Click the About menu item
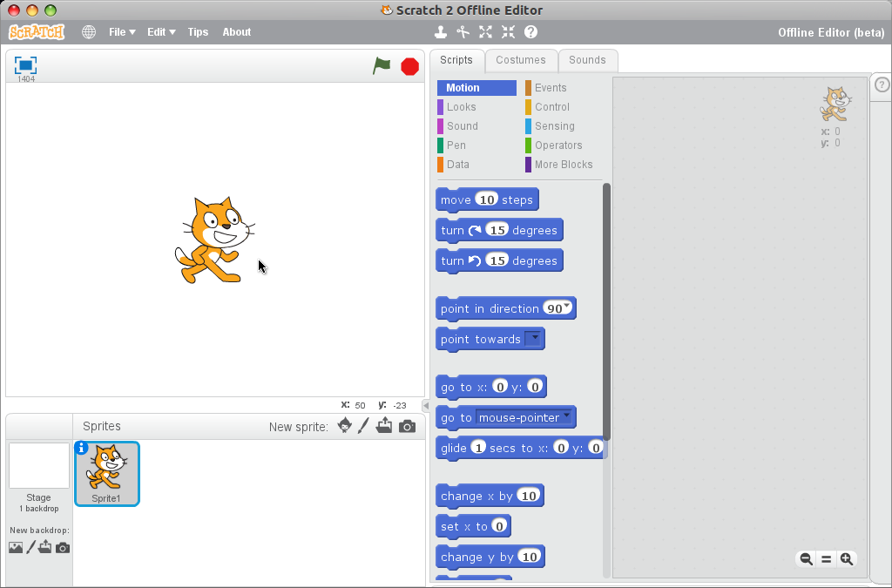Screen dimensions: 892x588 pos(237,32)
